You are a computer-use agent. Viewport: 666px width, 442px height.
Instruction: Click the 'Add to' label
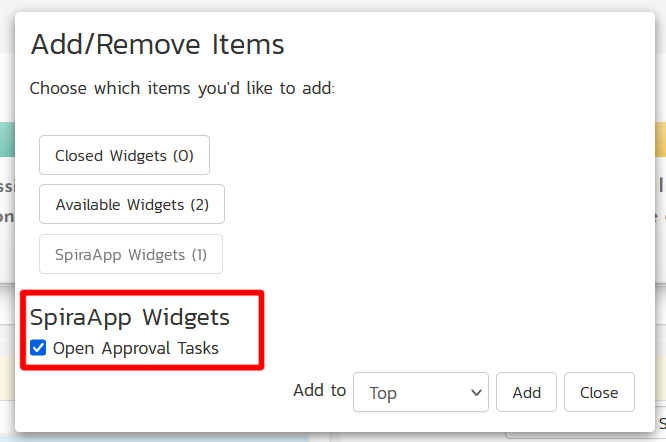point(319,391)
